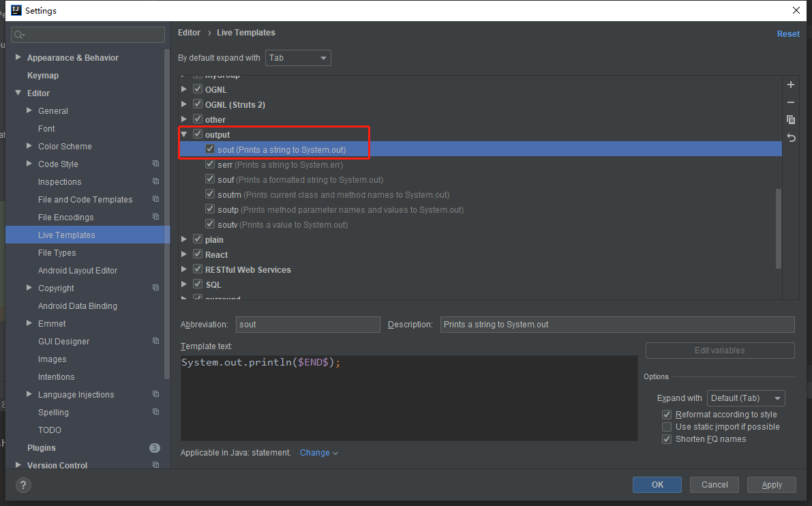This screenshot has height=506, width=812.
Task: Open TODO settings page
Action: pyautogui.click(x=50, y=430)
